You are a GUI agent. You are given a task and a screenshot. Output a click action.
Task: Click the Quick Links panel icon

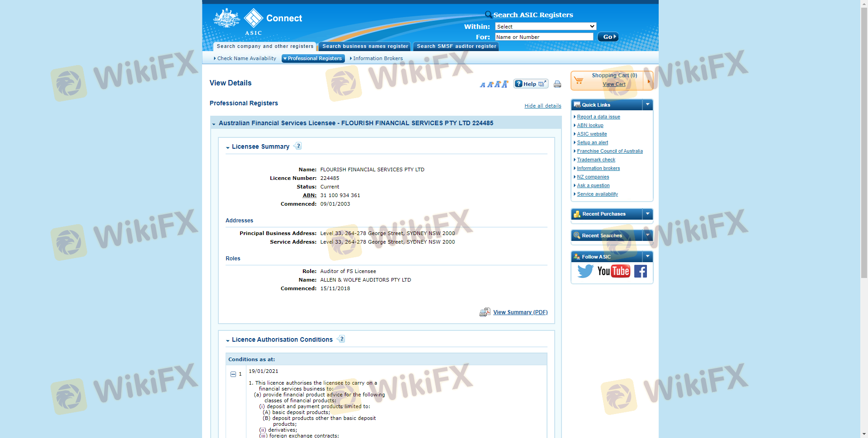point(577,104)
